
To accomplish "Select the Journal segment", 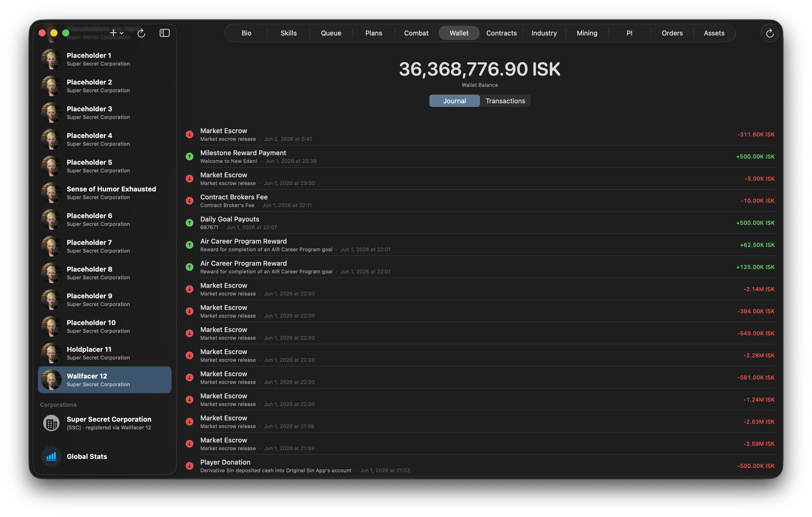I will tap(454, 101).
